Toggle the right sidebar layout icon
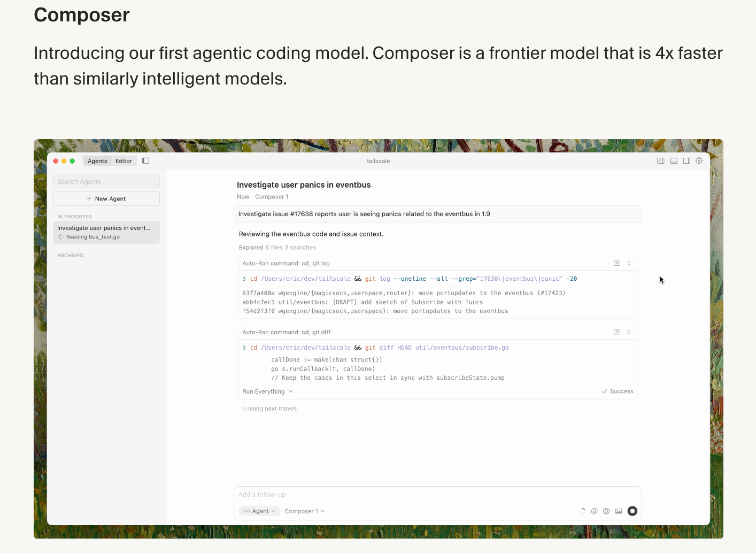Screen dimensions: 756x553 pos(686,161)
